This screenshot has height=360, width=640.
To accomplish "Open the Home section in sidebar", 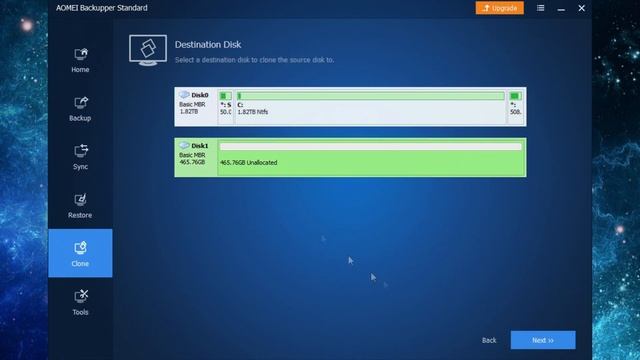I will tap(80, 60).
